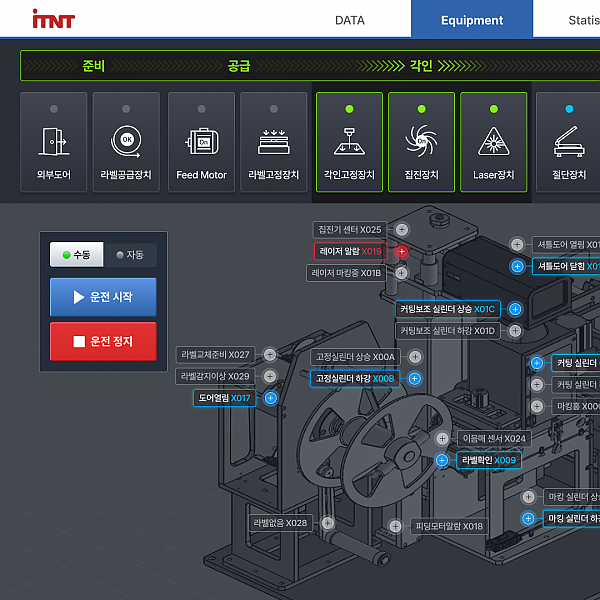The width and height of the screenshot is (600, 600).
Task: Click the 집진장치 dust collector icon
Action: pos(421,142)
